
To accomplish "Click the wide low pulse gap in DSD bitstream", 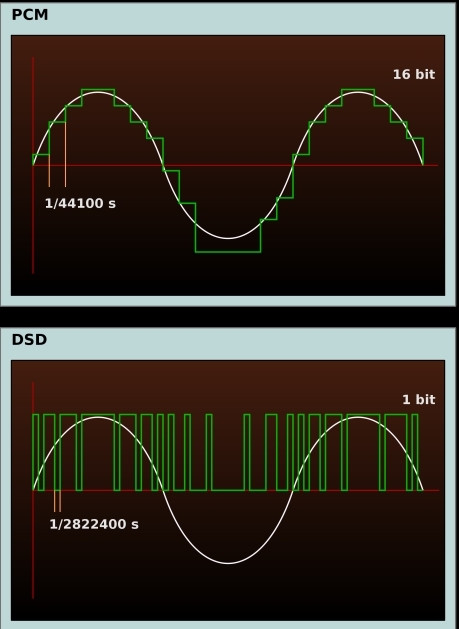I will tap(228, 490).
